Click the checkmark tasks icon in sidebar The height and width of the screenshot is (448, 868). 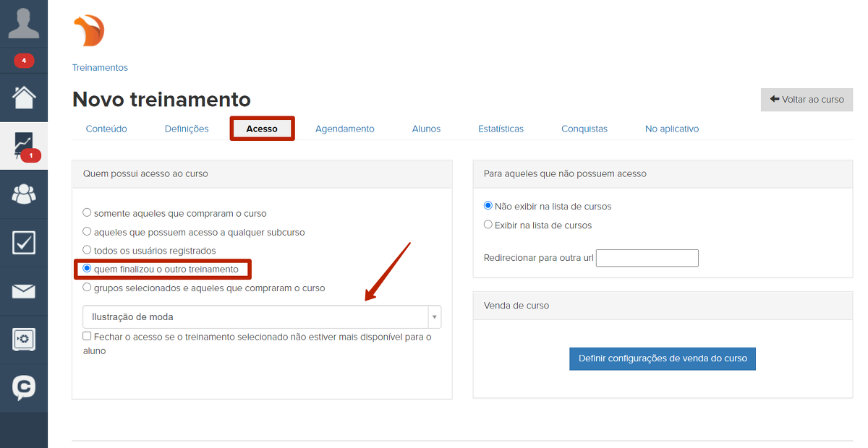[24, 243]
